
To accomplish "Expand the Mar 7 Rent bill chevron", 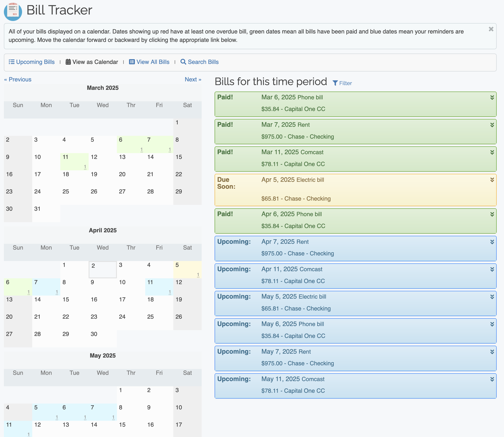I will coord(492,125).
